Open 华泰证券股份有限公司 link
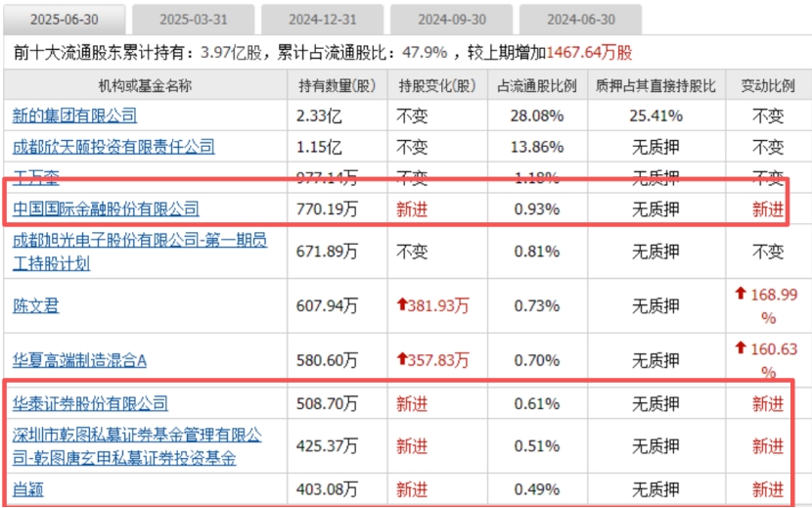The image size is (812, 508). (x=90, y=402)
